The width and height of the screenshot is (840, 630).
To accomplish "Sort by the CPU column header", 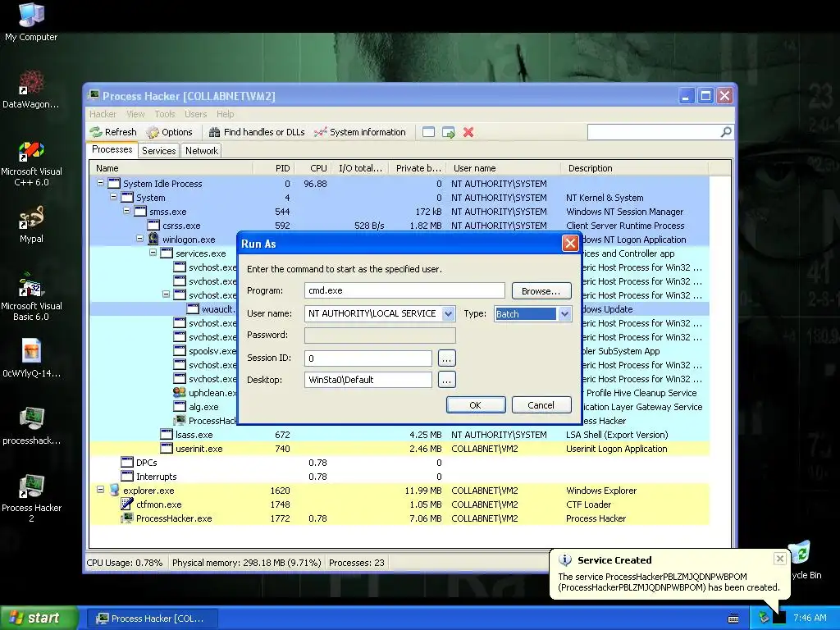I will (x=313, y=168).
